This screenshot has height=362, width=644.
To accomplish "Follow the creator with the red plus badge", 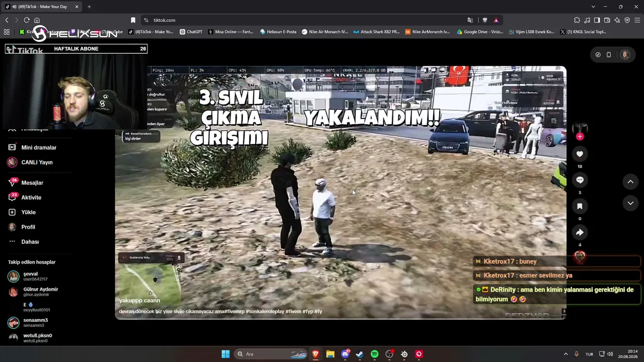I will point(580,136).
